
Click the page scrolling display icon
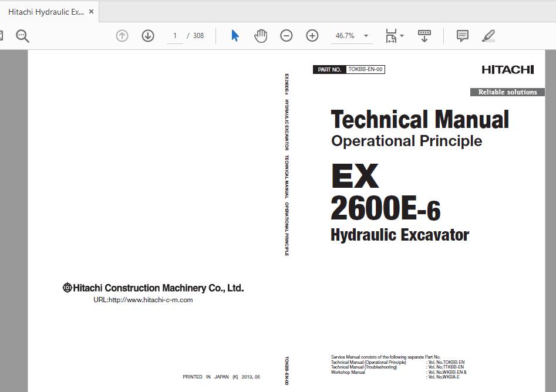point(424,35)
